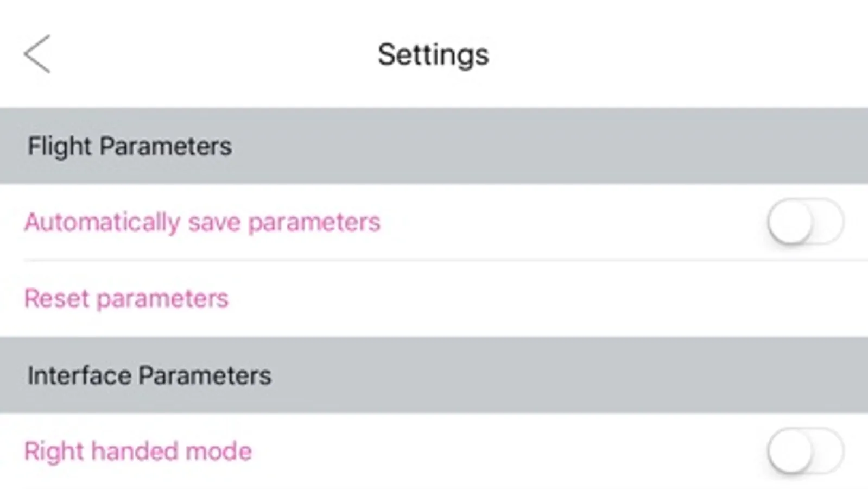Click the Right handed mode label
Viewport: 868px width, 489px height.
coord(138,452)
